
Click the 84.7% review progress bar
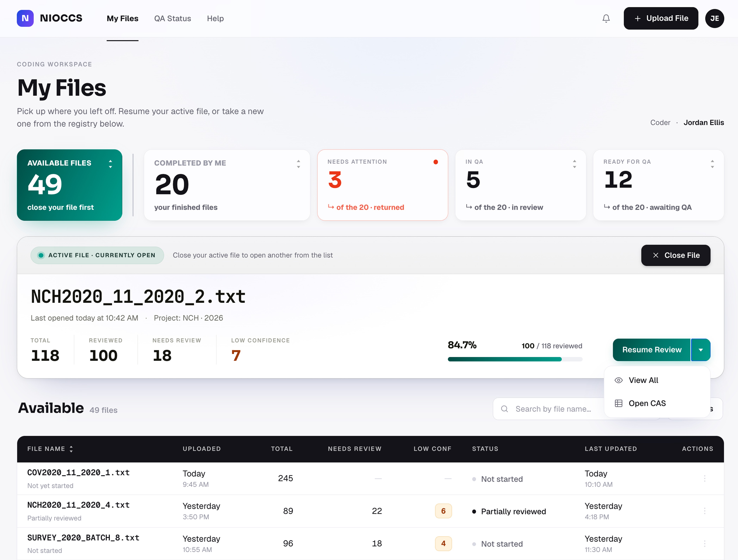pyautogui.click(x=515, y=359)
